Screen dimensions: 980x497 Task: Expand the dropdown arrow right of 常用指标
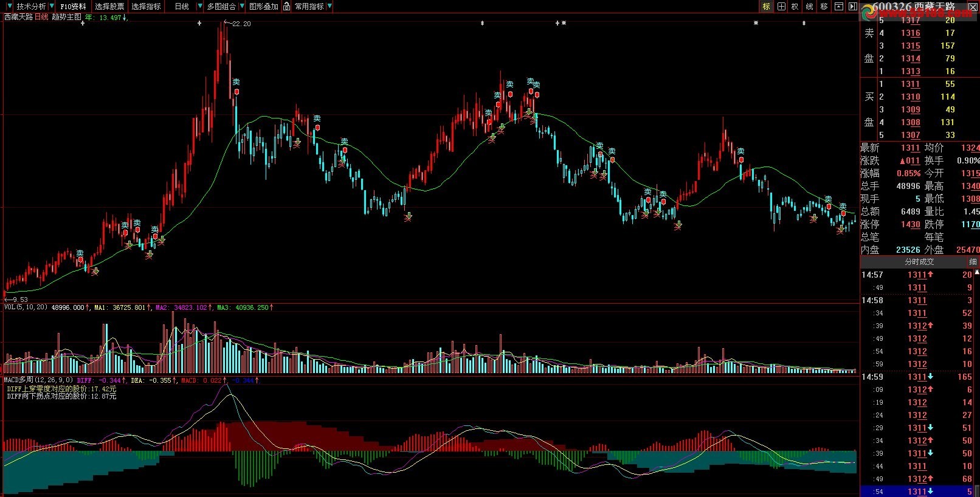330,6
